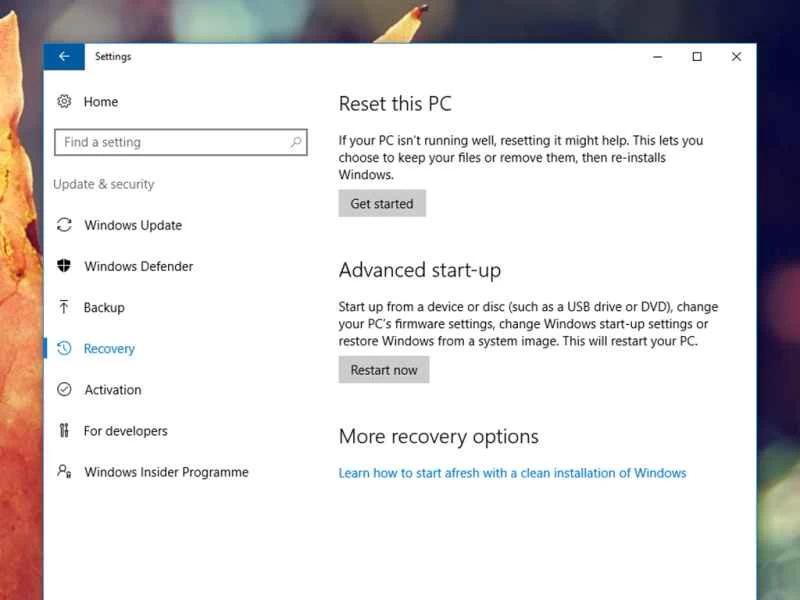Image resolution: width=800 pixels, height=600 pixels.
Task: Select the Activation checkmark icon
Action: click(64, 389)
